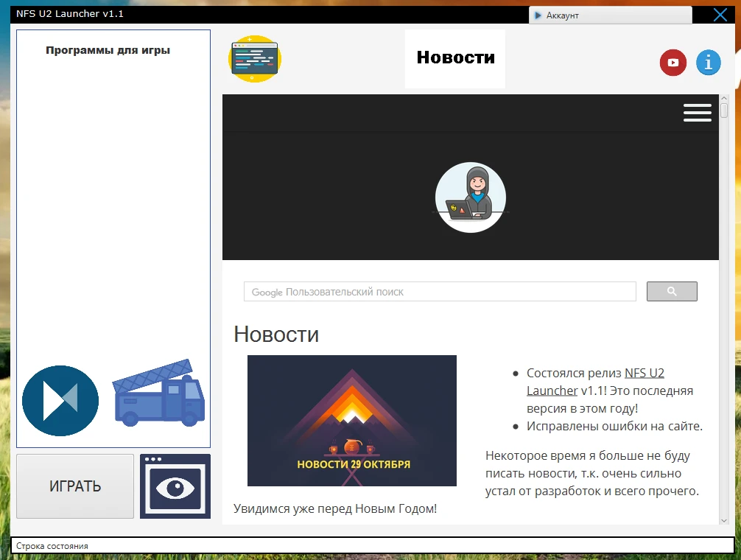Click the Программы для игры heading

point(108,50)
